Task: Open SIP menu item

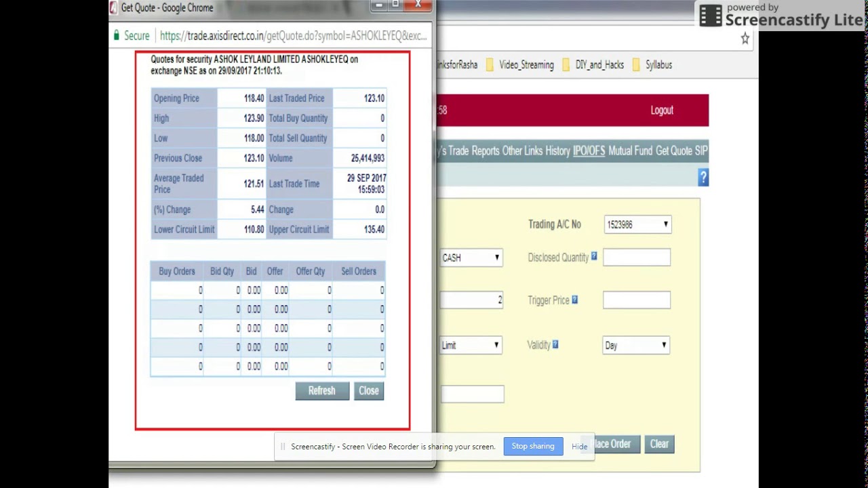Action: click(701, 151)
